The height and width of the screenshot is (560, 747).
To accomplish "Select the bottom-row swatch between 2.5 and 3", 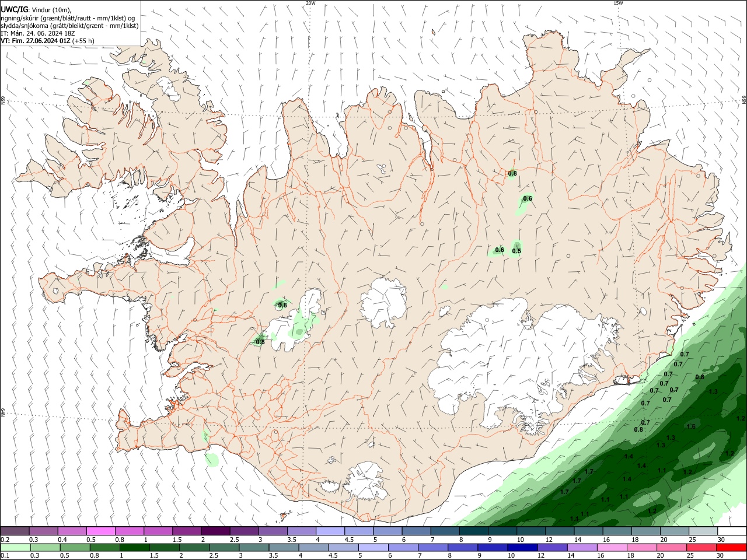I will (x=225, y=548).
